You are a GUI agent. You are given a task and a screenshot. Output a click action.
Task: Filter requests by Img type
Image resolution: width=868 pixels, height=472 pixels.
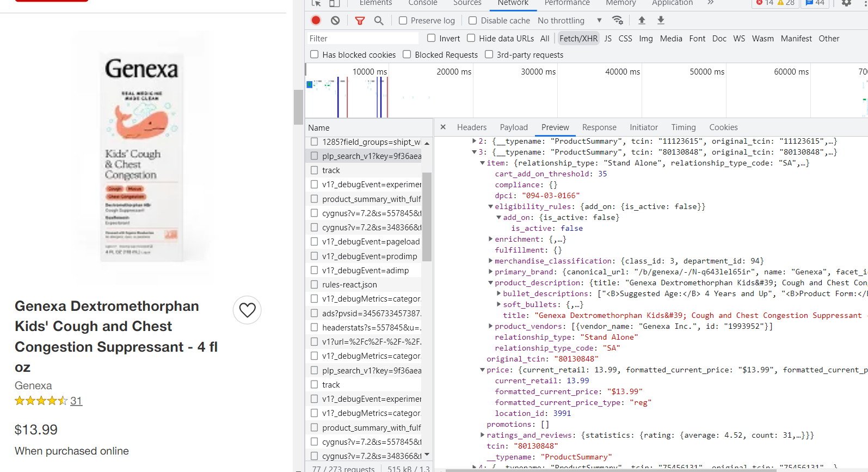(646, 39)
